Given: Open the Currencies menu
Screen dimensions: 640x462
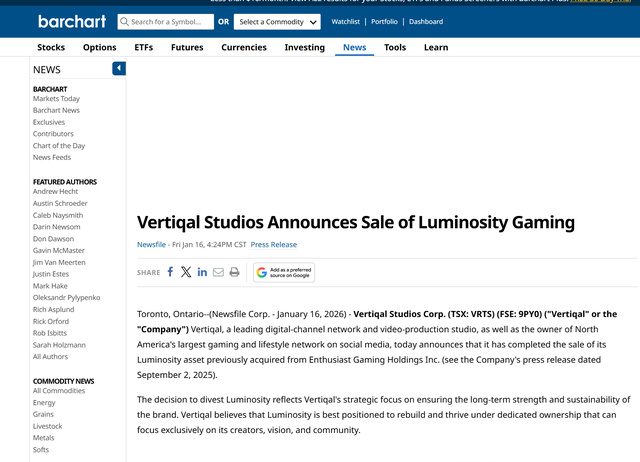Looking at the screenshot, I should click(244, 47).
